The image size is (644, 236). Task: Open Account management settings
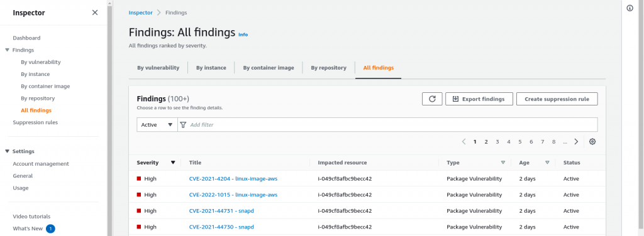tap(41, 164)
